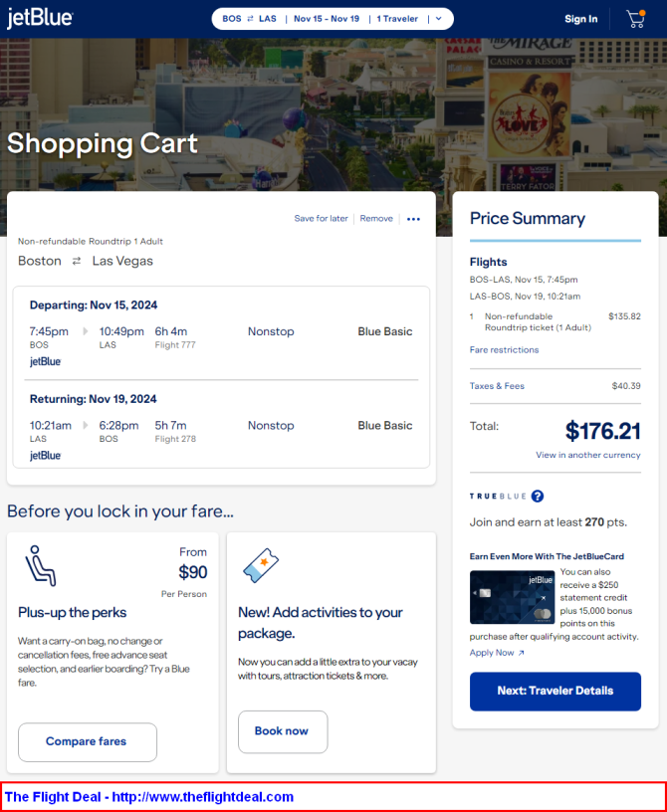Open the BOS to LAS route selector

point(249,19)
